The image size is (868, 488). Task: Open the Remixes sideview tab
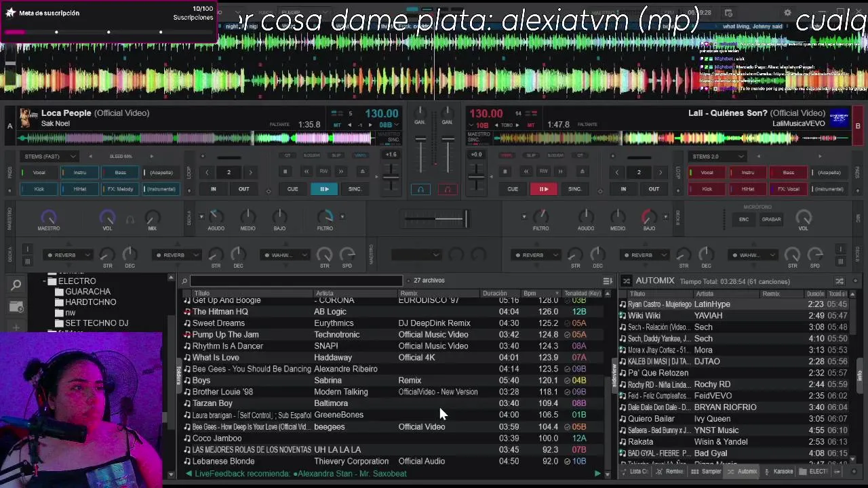pyautogui.click(x=671, y=472)
